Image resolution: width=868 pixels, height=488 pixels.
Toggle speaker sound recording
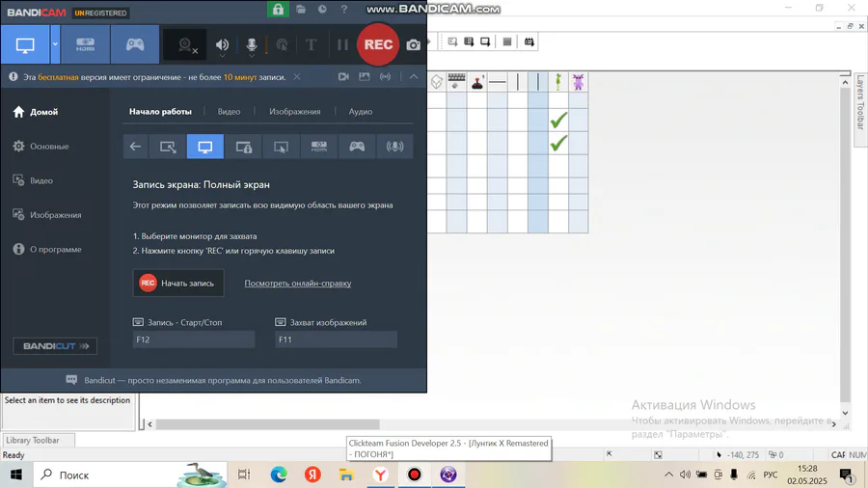(x=222, y=45)
